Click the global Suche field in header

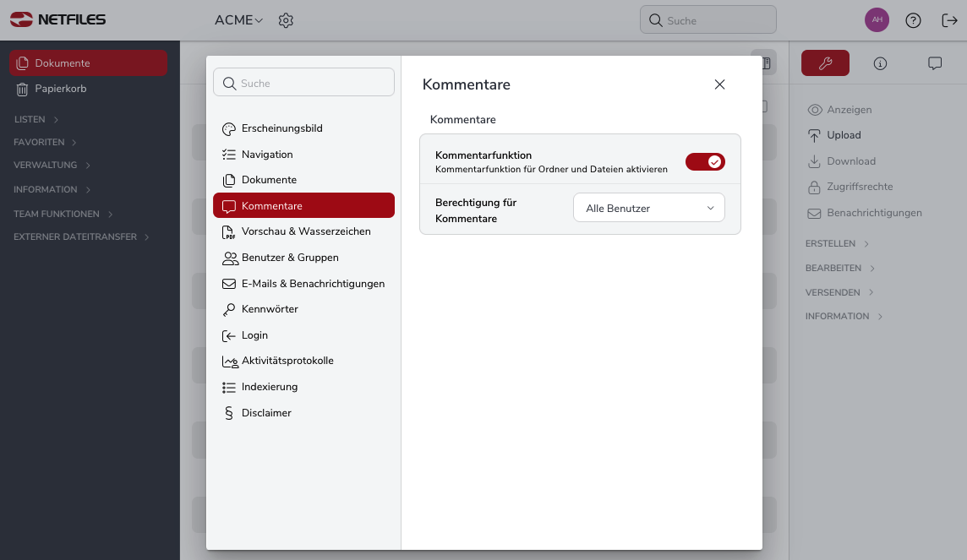click(708, 20)
